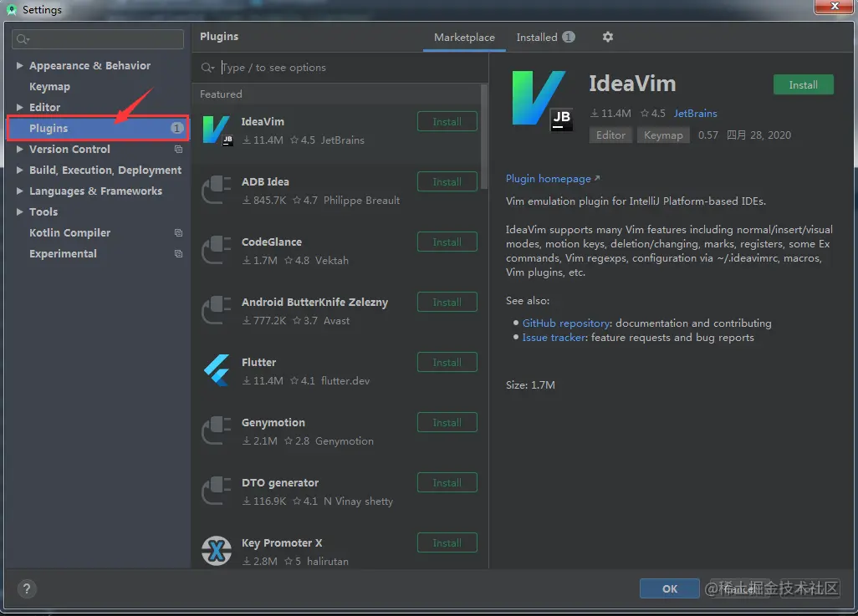Focus the settings search field

(x=98, y=38)
